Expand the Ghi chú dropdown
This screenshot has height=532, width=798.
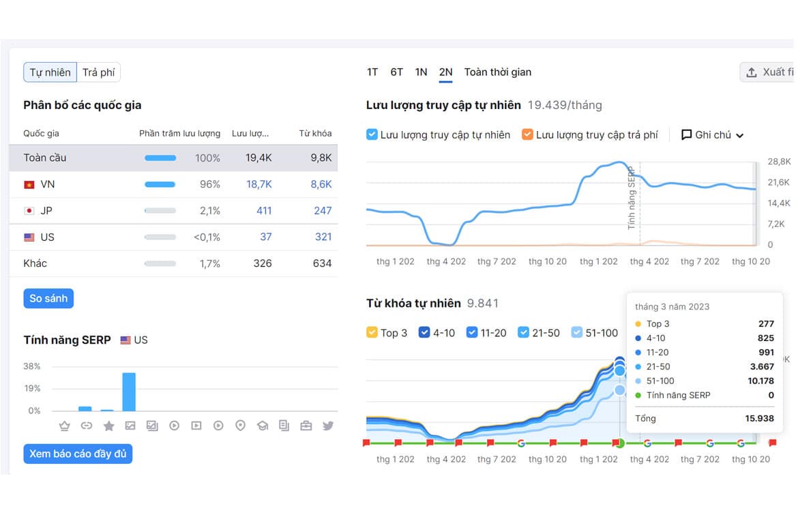tap(713, 135)
